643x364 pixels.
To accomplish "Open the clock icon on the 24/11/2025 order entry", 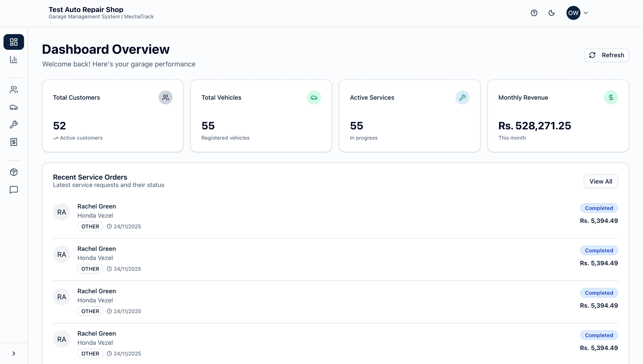I will click(x=109, y=226).
